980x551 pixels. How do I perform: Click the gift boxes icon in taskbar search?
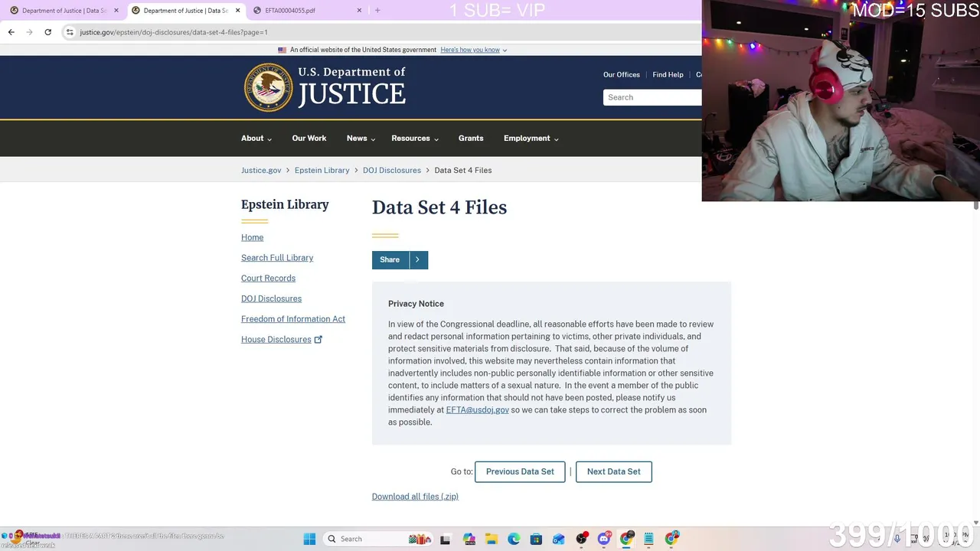[x=420, y=539]
